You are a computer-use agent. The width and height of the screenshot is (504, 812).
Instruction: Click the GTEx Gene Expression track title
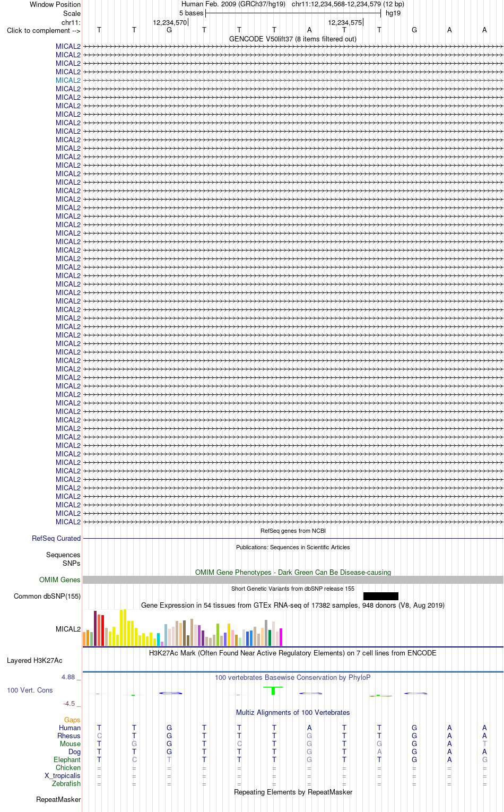293,605
